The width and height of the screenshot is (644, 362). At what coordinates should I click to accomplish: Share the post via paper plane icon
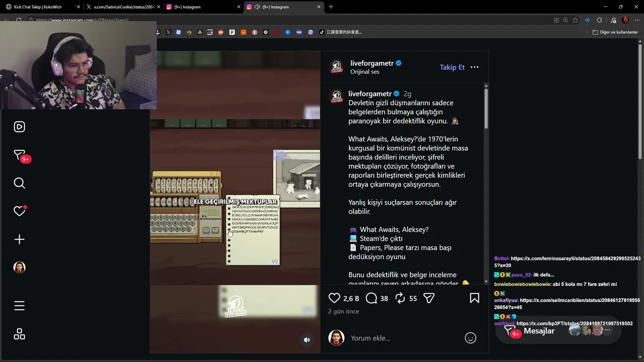[429, 298]
